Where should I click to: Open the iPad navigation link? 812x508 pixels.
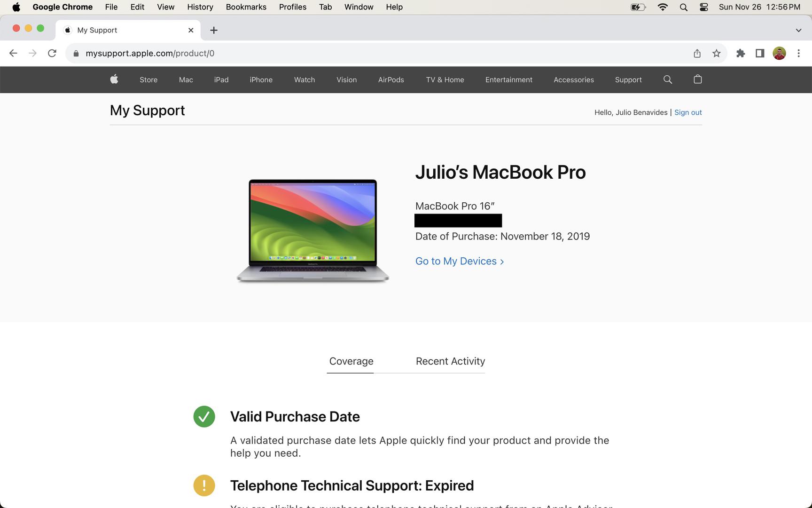click(x=221, y=80)
